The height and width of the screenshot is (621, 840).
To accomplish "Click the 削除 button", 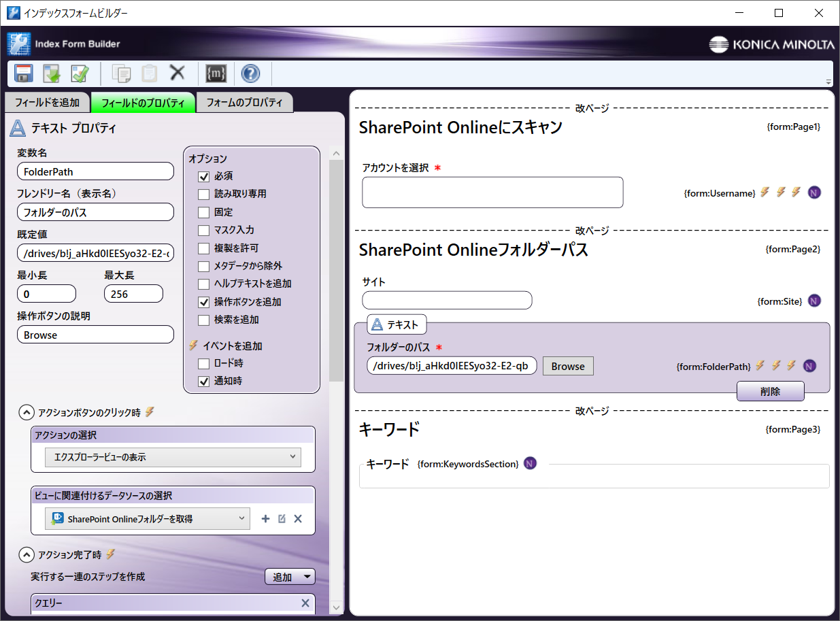I will pyautogui.click(x=771, y=391).
